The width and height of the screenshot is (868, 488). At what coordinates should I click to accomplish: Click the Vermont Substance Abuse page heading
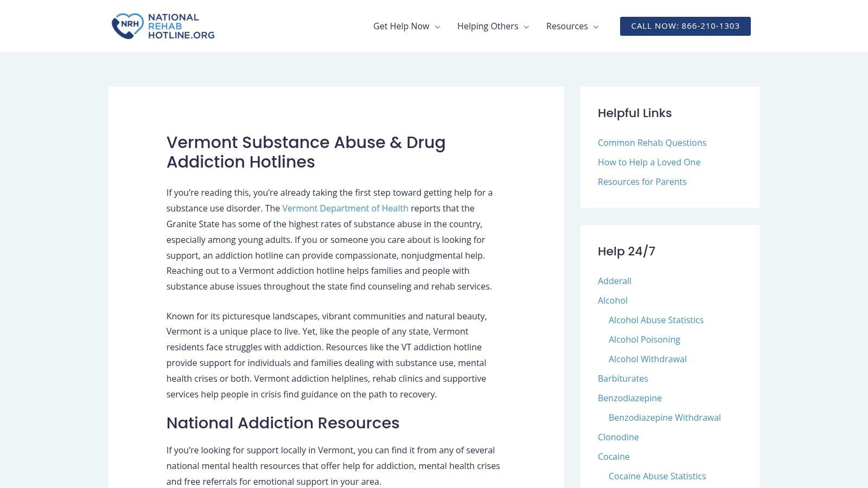[x=306, y=152]
